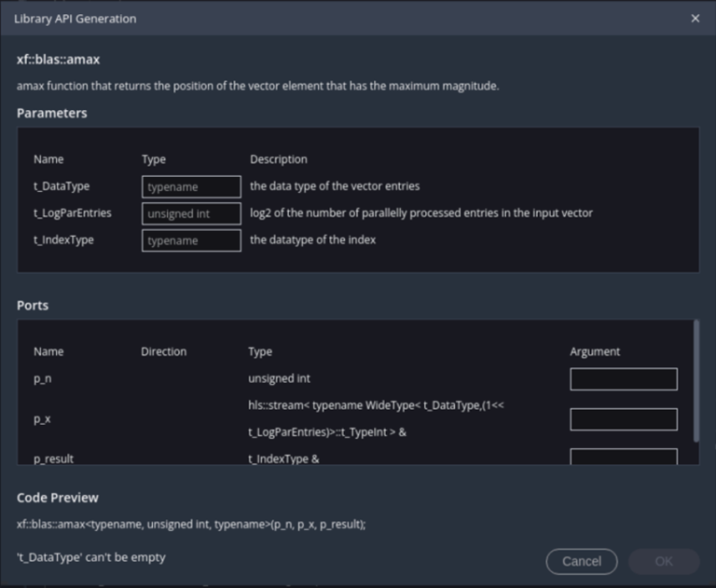Screen dimensions: 716x588
Task: Click the Ports list vertical scrollbar
Action: tap(695, 380)
